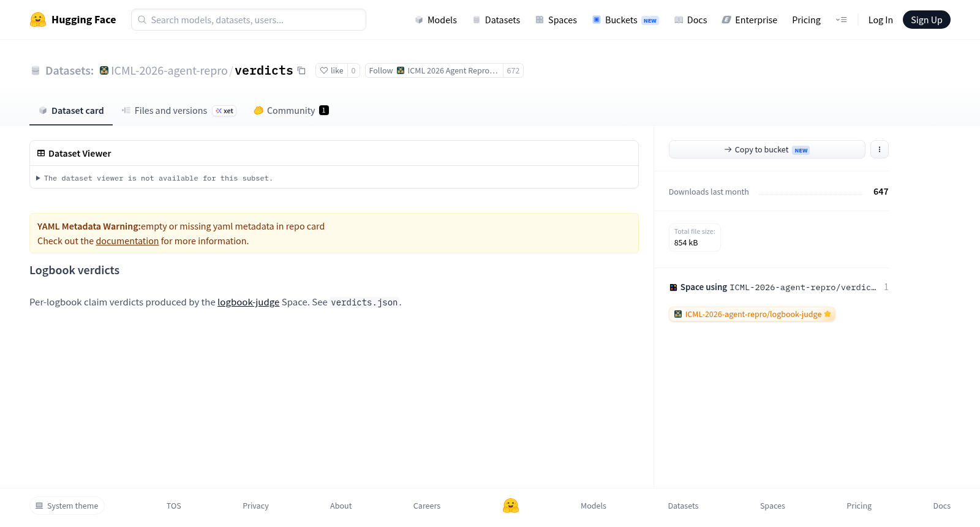Open TOS footer link
This screenshot has height=527, width=980.
(174, 506)
